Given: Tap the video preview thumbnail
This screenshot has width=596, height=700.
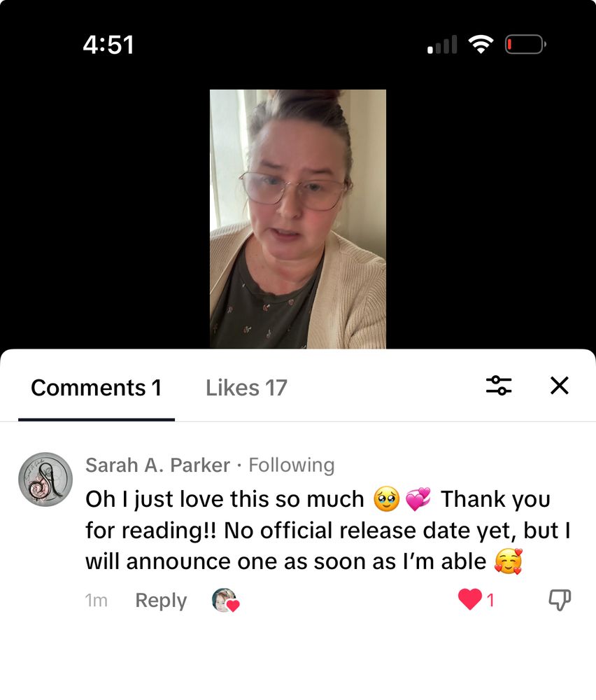Looking at the screenshot, I should 298,218.
